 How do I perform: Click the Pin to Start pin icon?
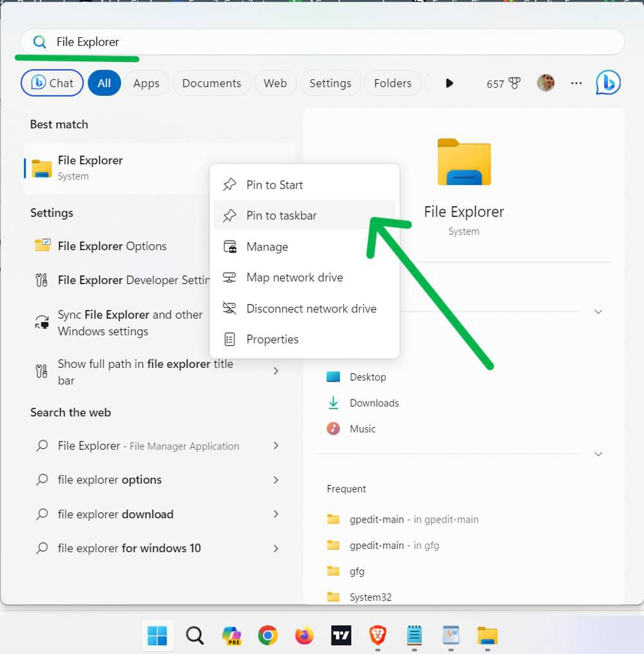229,184
